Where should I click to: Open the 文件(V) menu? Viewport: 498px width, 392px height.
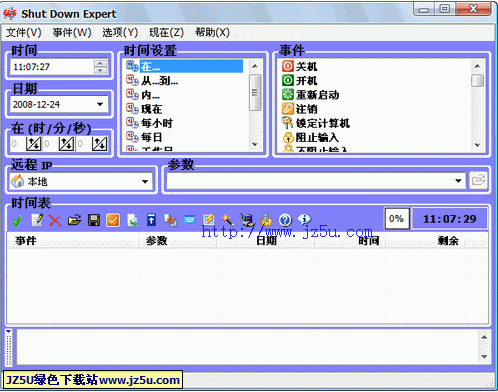(x=24, y=32)
